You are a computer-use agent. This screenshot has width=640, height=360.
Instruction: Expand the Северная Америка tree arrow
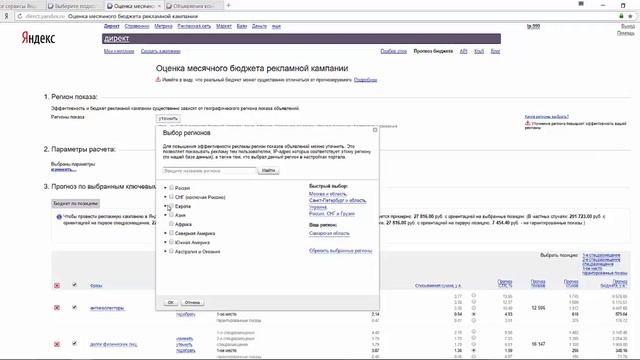(x=165, y=233)
